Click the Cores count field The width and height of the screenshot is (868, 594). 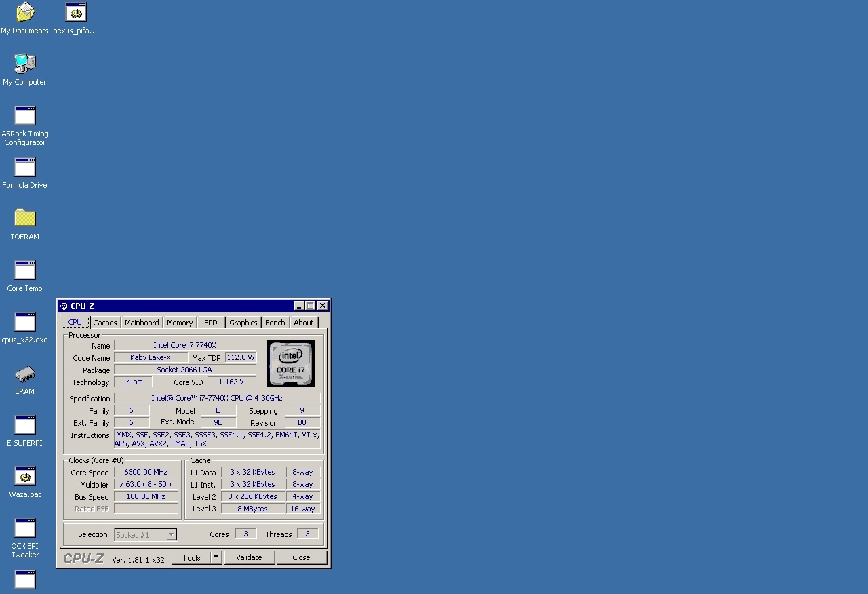pos(245,534)
